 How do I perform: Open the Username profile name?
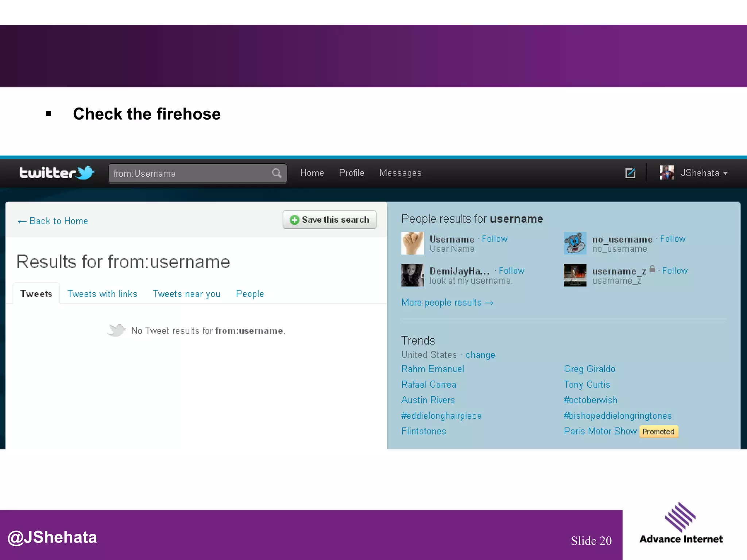click(x=452, y=240)
